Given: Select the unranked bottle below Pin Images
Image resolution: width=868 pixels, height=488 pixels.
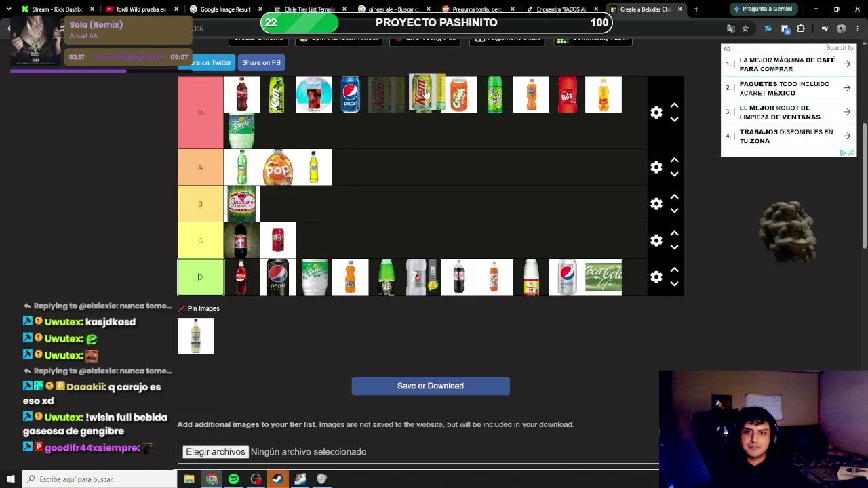Looking at the screenshot, I should click(x=195, y=336).
